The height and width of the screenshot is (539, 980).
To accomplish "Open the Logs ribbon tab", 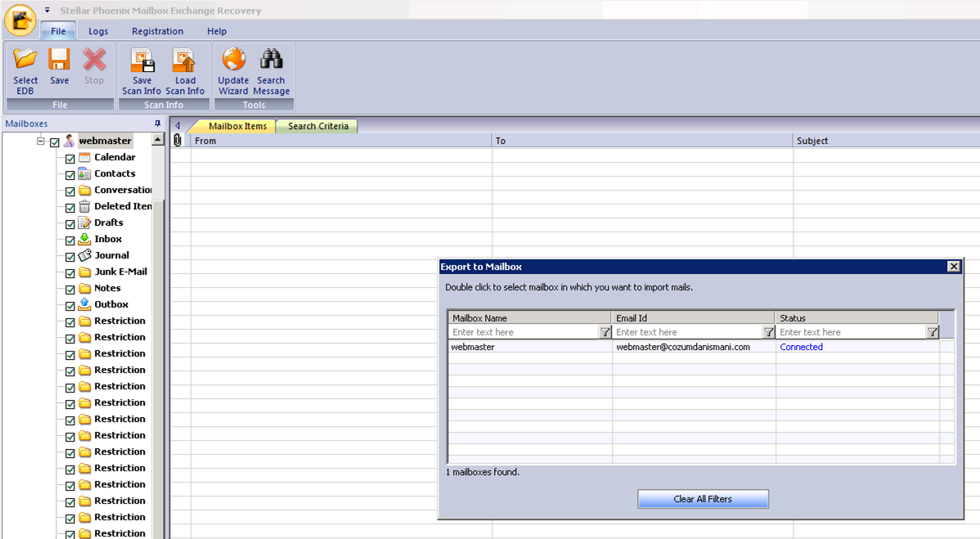I will [x=98, y=31].
